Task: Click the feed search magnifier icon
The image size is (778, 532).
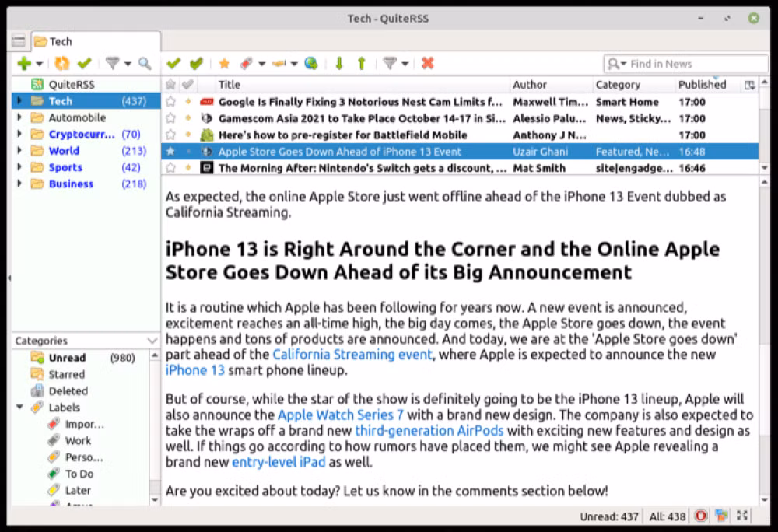Action: 145,64
